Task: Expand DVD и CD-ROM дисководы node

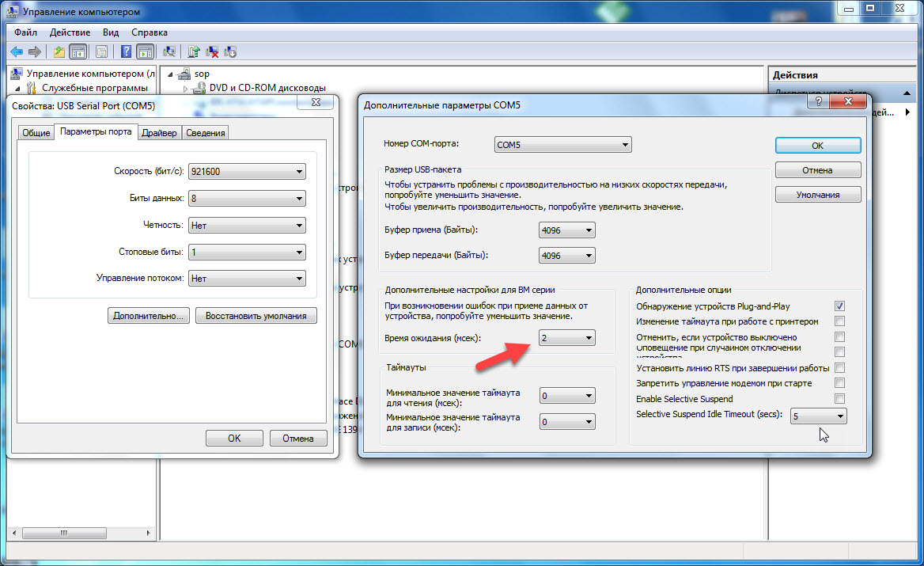Action: click(185, 89)
